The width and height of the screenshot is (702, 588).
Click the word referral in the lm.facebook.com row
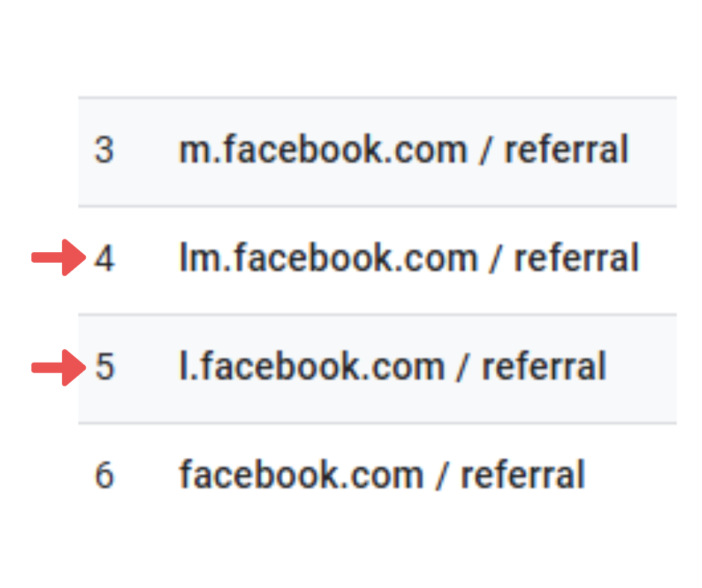577,257
